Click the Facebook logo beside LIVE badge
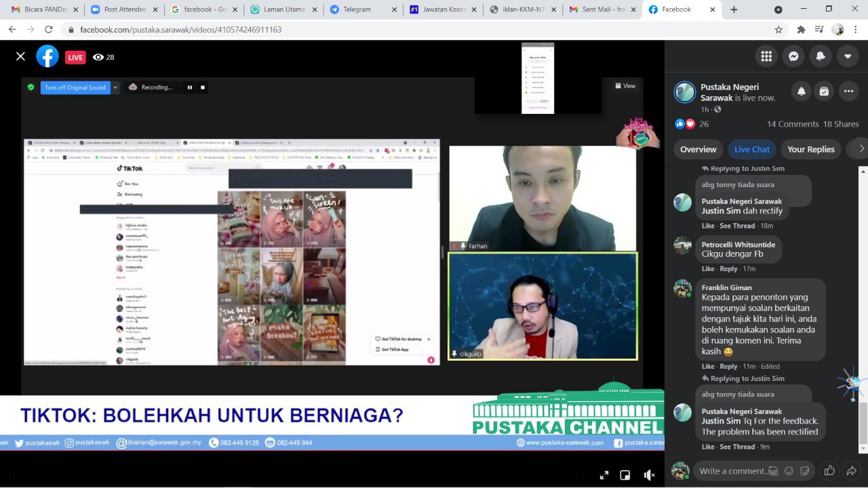The height and width of the screenshot is (488, 868). 47,56
